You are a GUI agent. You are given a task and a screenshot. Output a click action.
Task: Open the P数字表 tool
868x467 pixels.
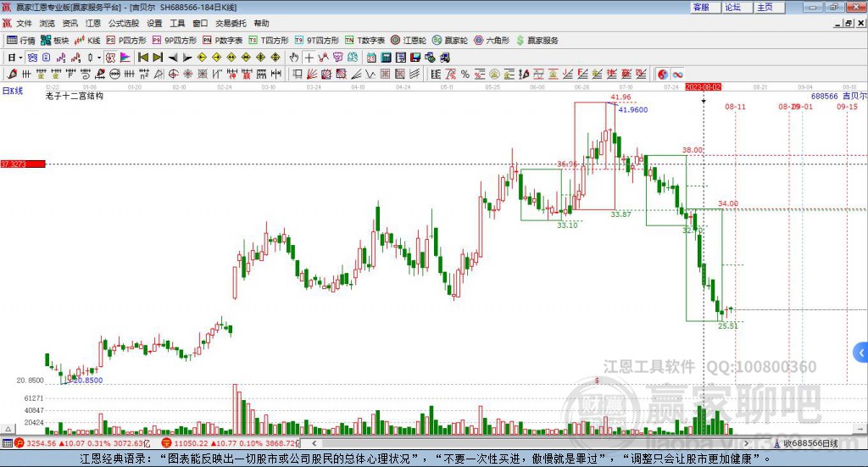(223, 41)
